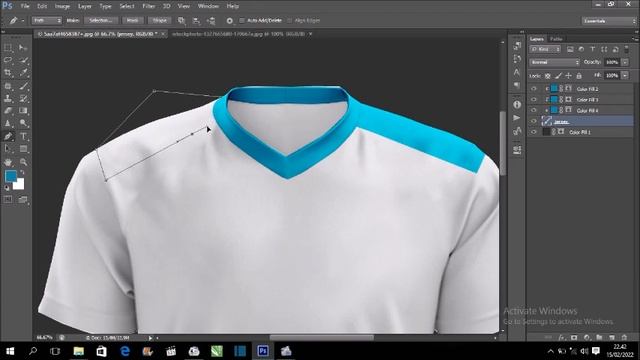640x360 pixels.
Task: Toggle Auto Add/Delete checkbox
Action: (x=242, y=20)
